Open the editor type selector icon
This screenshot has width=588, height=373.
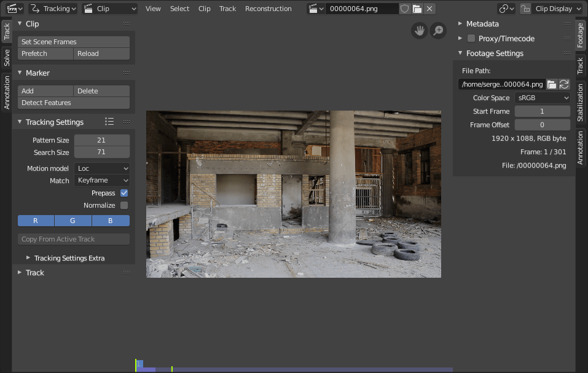10,9
